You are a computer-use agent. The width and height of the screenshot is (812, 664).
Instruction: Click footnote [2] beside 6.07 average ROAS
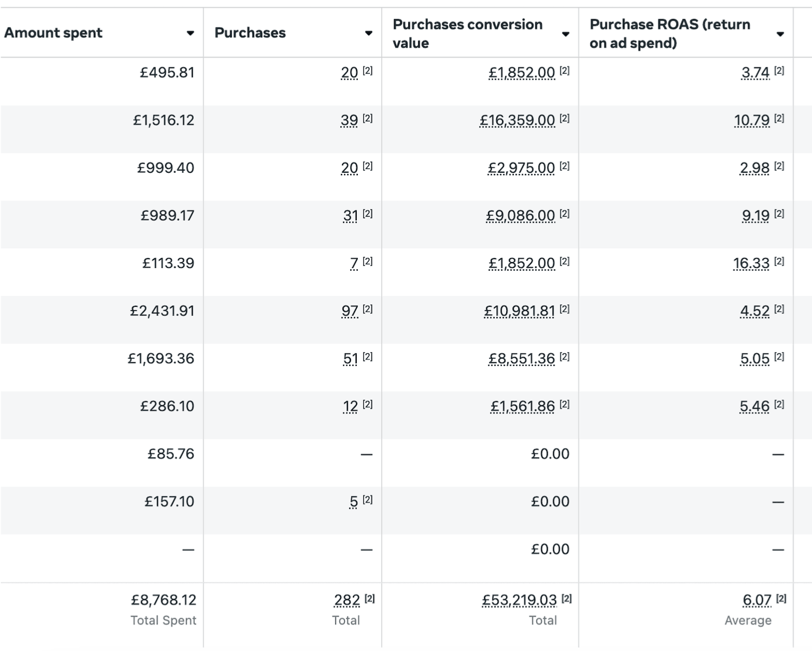(x=781, y=599)
